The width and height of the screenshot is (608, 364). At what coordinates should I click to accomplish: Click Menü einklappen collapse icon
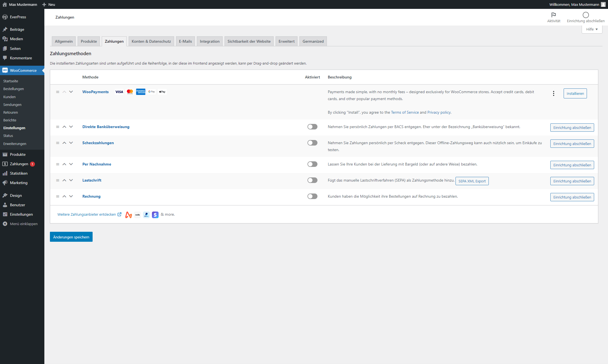pyautogui.click(x=5, y=224)
